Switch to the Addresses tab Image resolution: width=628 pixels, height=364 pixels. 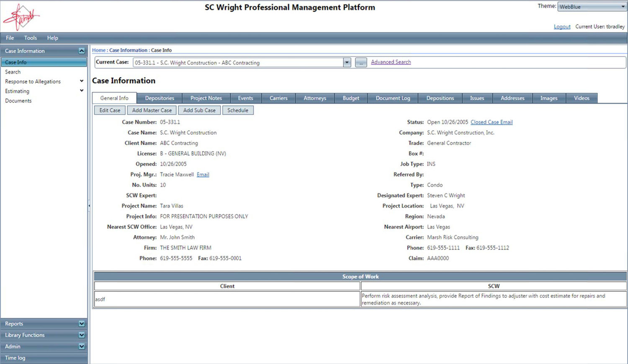click(512, 98)
